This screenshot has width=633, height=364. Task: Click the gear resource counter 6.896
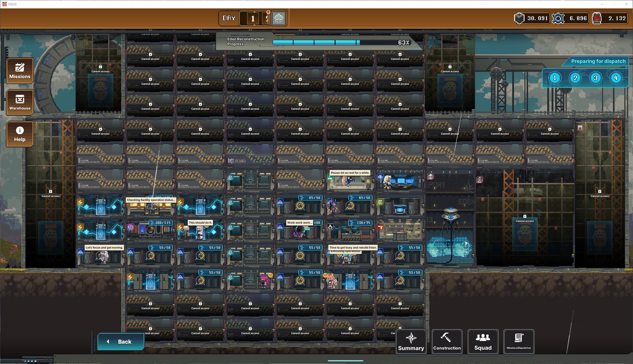(x=570, y=18)
